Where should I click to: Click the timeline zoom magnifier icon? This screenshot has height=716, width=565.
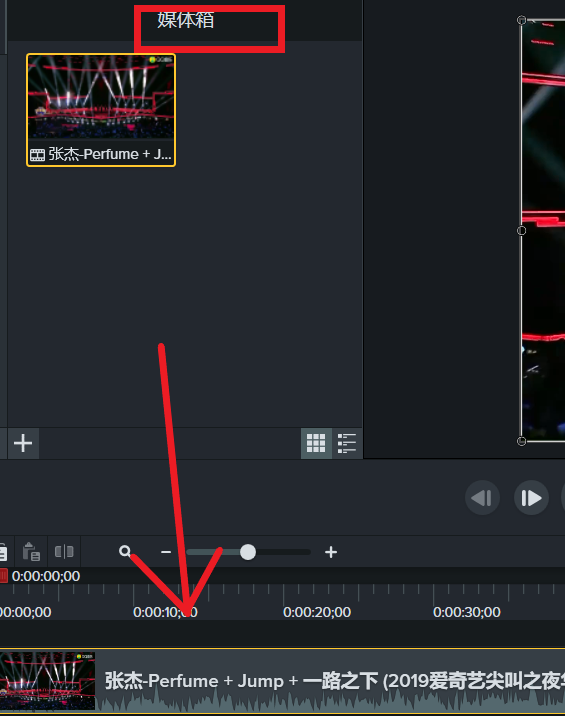click(125, 551)
